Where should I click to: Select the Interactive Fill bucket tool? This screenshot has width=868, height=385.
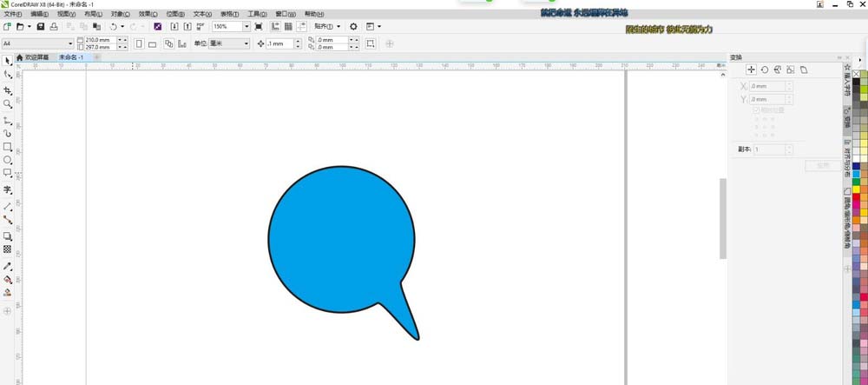tap(7, 280)
